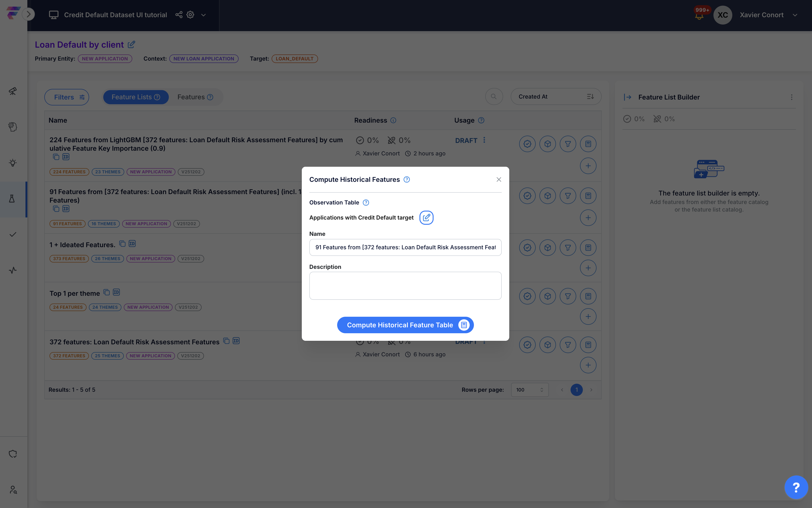Screen dimensions: 812x508
Task: Expand the chevron next to tutorial settings
Action: click(x=203, y=15)
